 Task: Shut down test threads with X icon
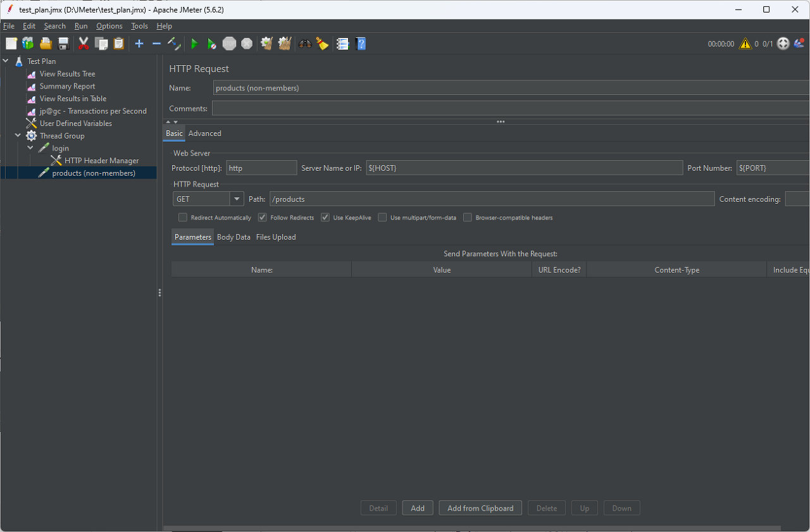tap(247, 44)
